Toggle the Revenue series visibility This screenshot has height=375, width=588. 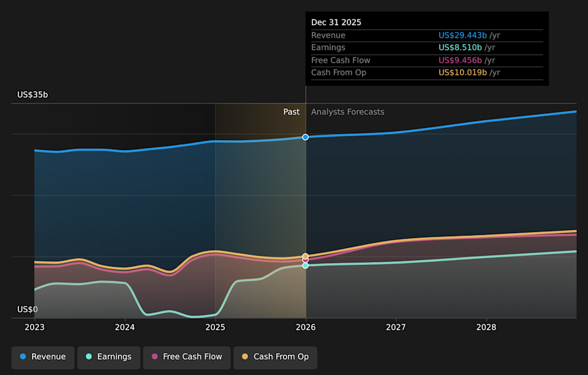tap(42, 357)
